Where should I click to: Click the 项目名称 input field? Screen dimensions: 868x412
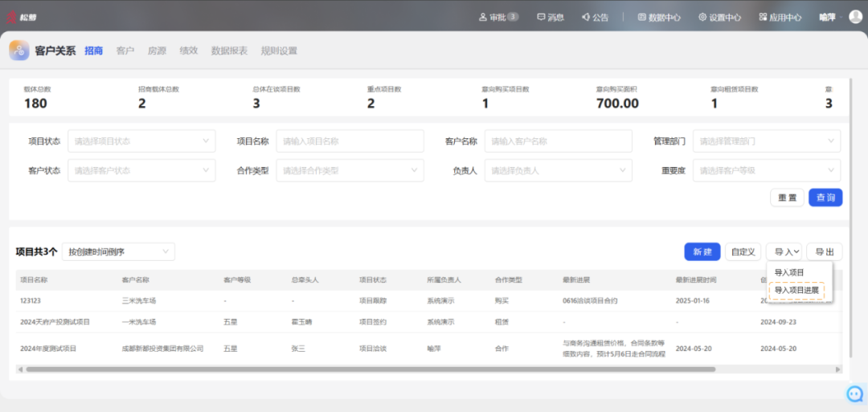coord(350,141)
